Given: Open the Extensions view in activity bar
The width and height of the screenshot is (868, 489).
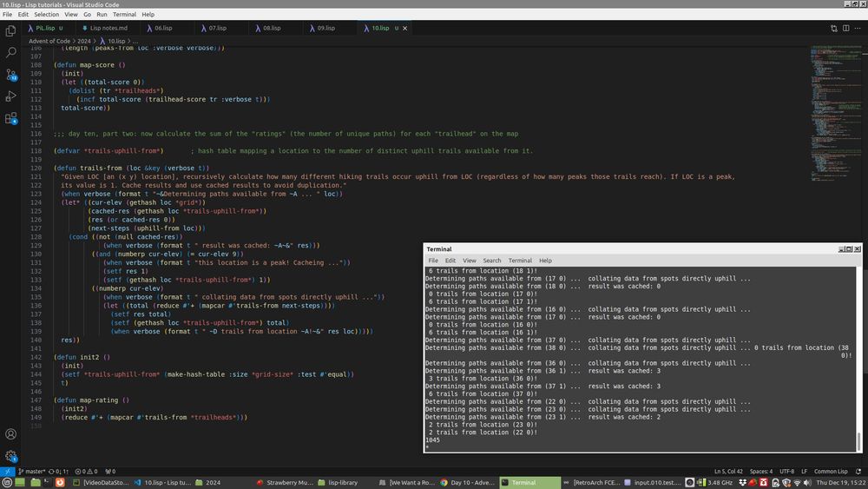Looking at the screenshot, I should 10,118.
